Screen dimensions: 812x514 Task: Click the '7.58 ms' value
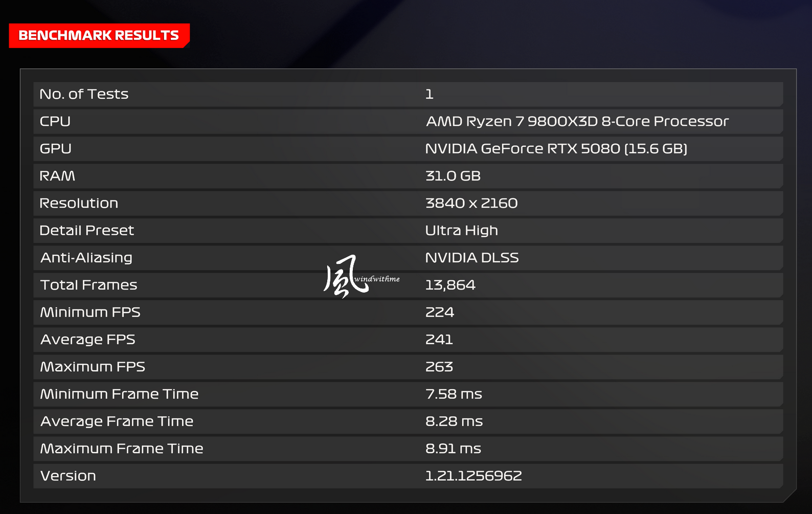(454, 394)
